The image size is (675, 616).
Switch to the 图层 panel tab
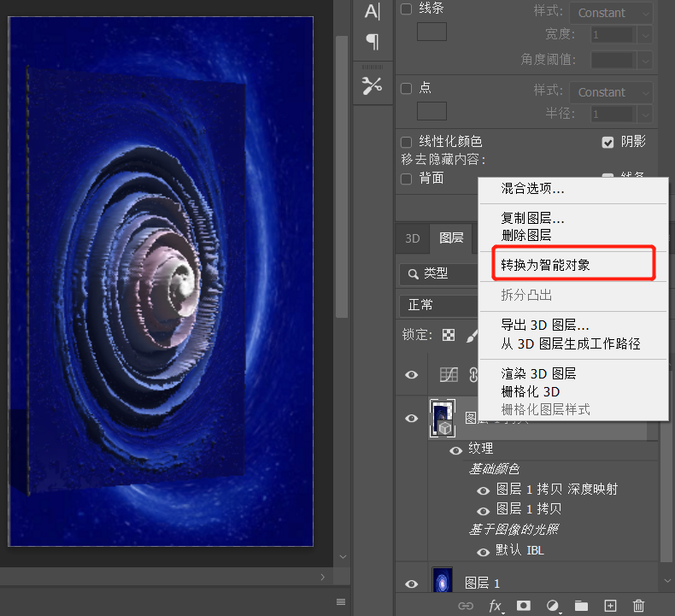pyautogui.click(x=451, y=238)
